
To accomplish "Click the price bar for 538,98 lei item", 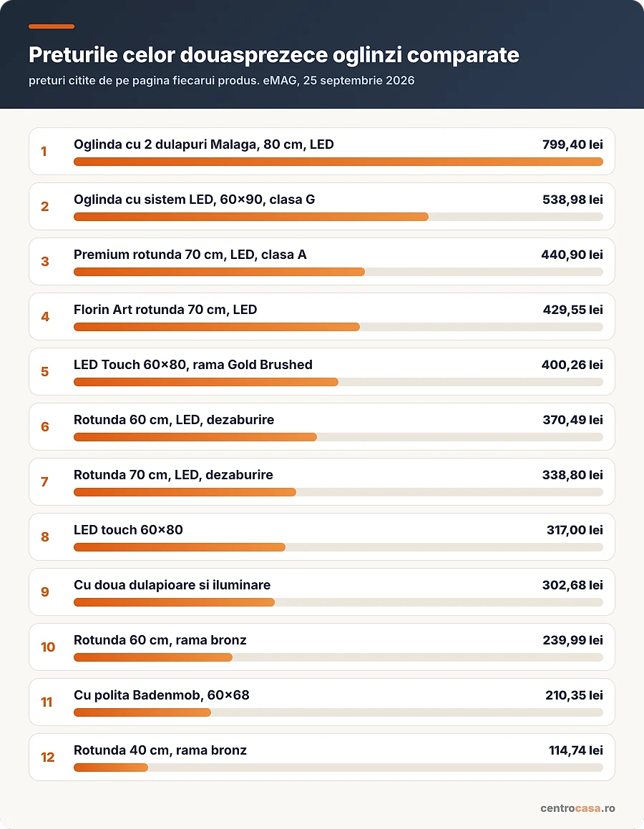I will 338,217.
